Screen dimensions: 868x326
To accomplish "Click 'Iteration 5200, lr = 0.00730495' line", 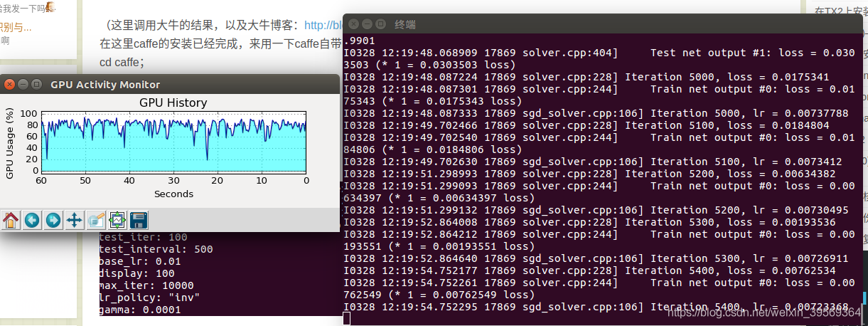I will (x=596, y=210).
